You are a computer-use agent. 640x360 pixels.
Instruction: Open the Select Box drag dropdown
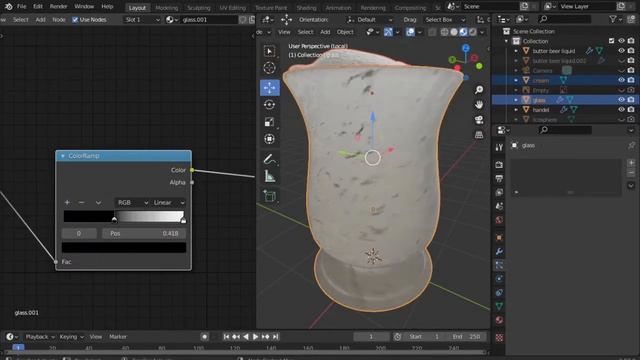[444, 20]
